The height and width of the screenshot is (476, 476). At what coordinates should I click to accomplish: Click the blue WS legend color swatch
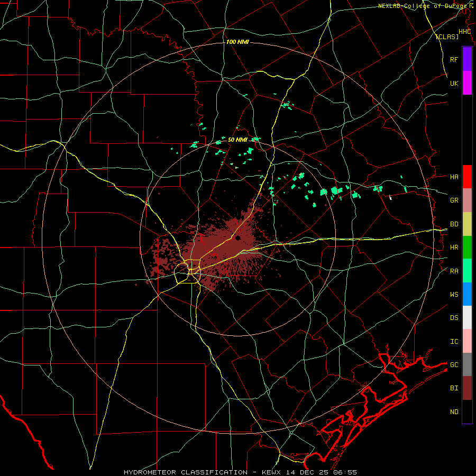[x=467, y=294]
